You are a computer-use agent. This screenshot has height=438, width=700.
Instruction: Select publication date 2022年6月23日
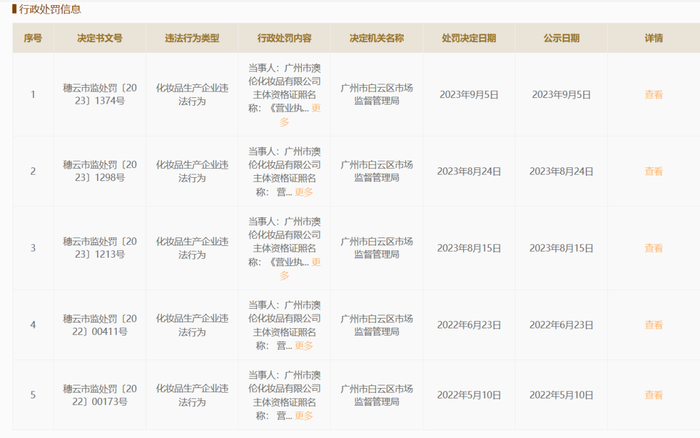(x=562, y=325)
